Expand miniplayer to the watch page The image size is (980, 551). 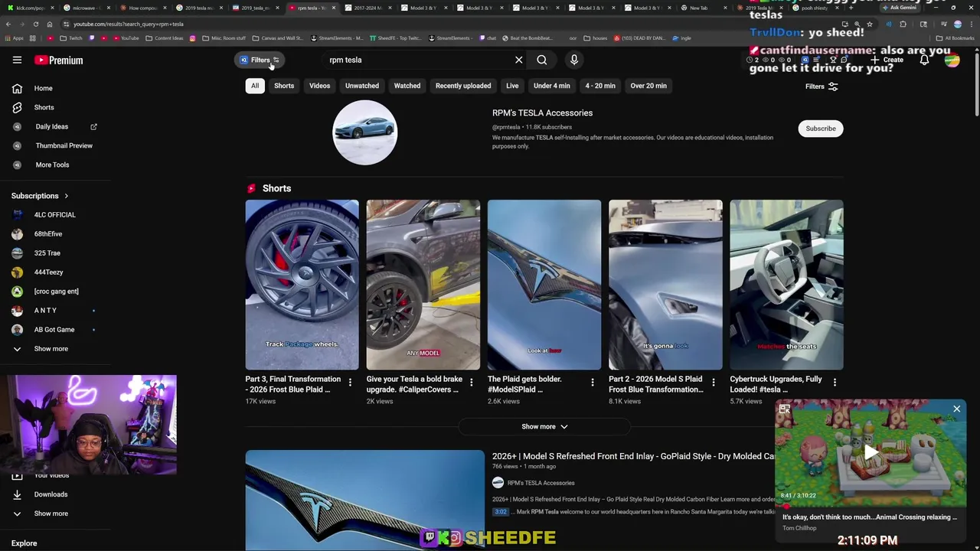[785, 409]
